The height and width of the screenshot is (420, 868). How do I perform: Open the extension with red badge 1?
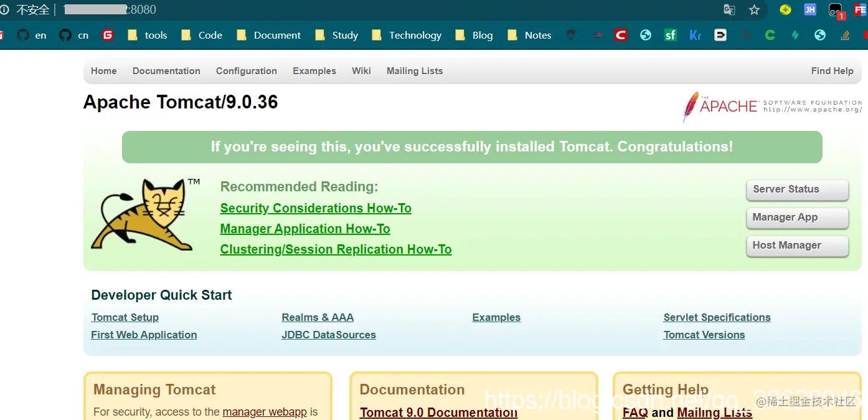coord(836,11)
